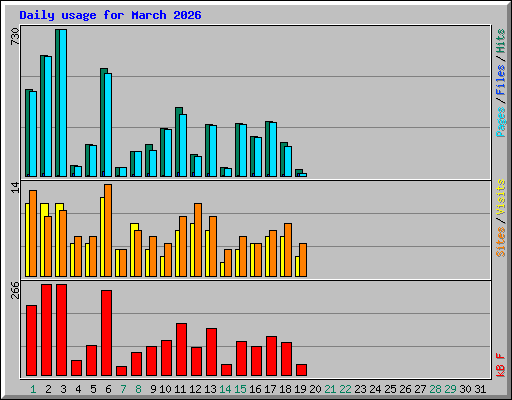Click green weekend day label 14
Screen dimensions: 512x400
pos(225,389)
